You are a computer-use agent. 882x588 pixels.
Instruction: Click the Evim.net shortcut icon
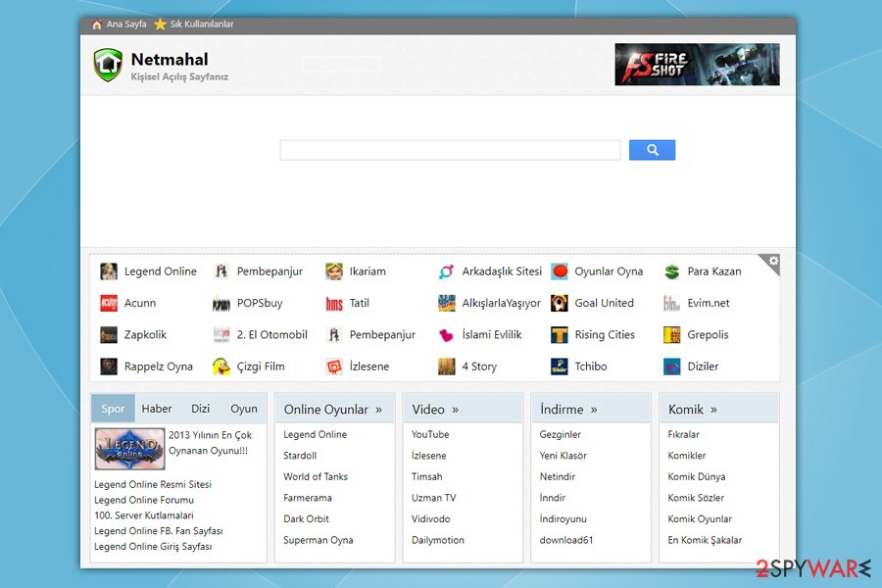672,303
